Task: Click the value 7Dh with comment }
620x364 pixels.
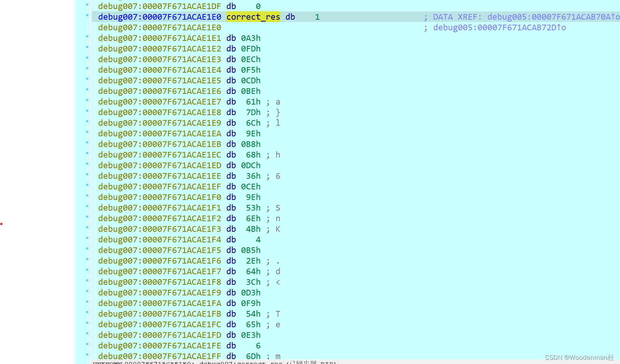Action: coord(253,112)
